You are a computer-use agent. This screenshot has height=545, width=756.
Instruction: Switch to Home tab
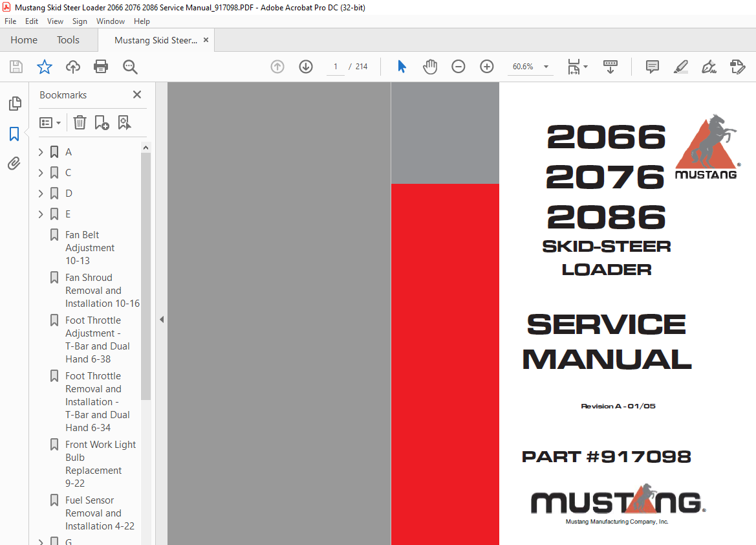click(x=24, y=40)
